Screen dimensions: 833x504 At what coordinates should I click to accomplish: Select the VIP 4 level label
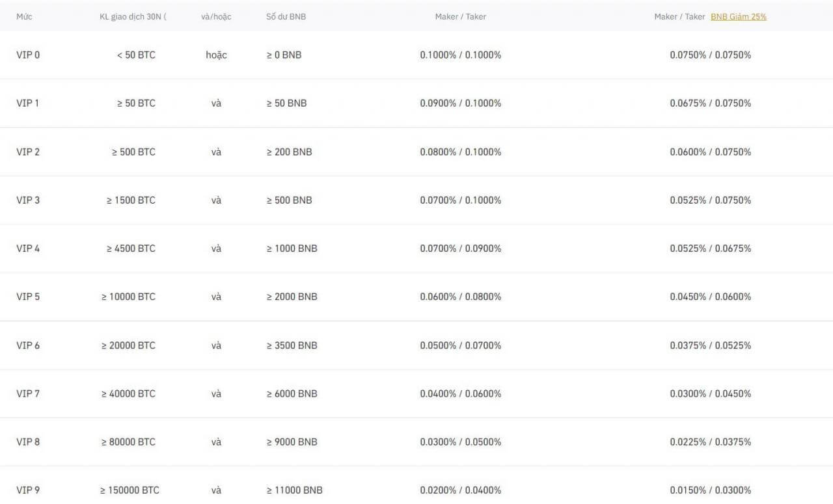(28, 248)
